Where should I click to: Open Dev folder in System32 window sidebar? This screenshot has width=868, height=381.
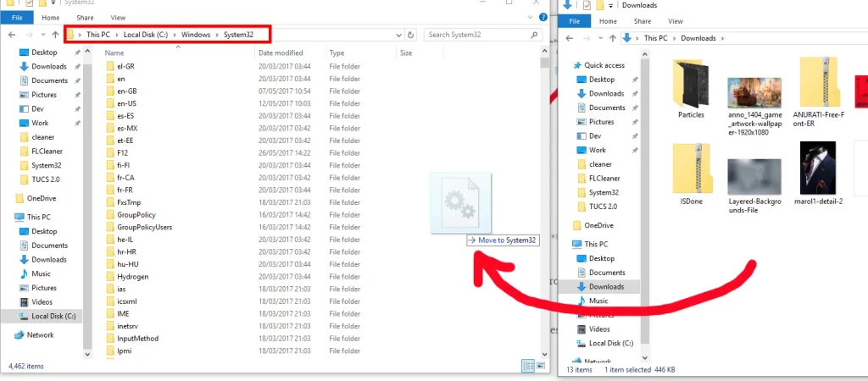[x=37, y=109]
